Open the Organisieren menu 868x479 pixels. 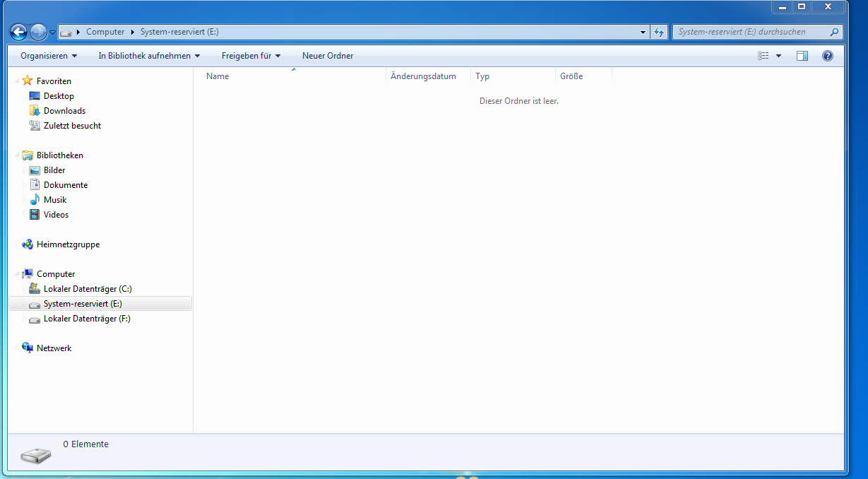click(x=49, y=56)
